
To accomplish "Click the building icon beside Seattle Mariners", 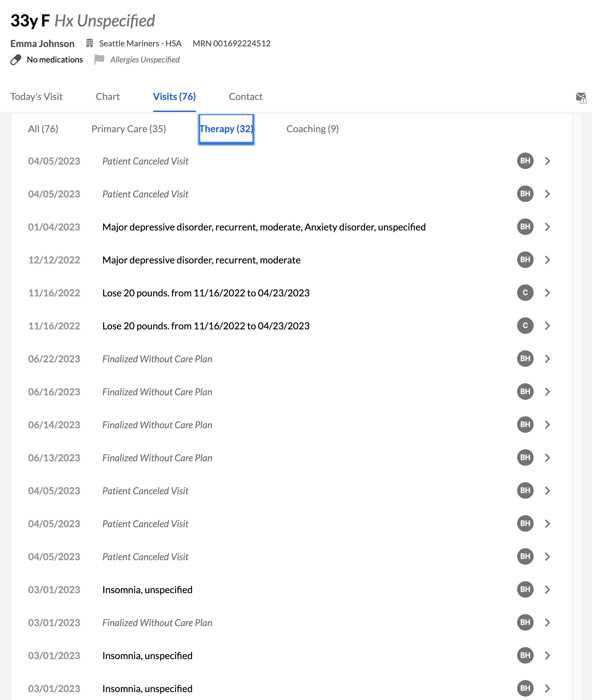I will 90,43.
